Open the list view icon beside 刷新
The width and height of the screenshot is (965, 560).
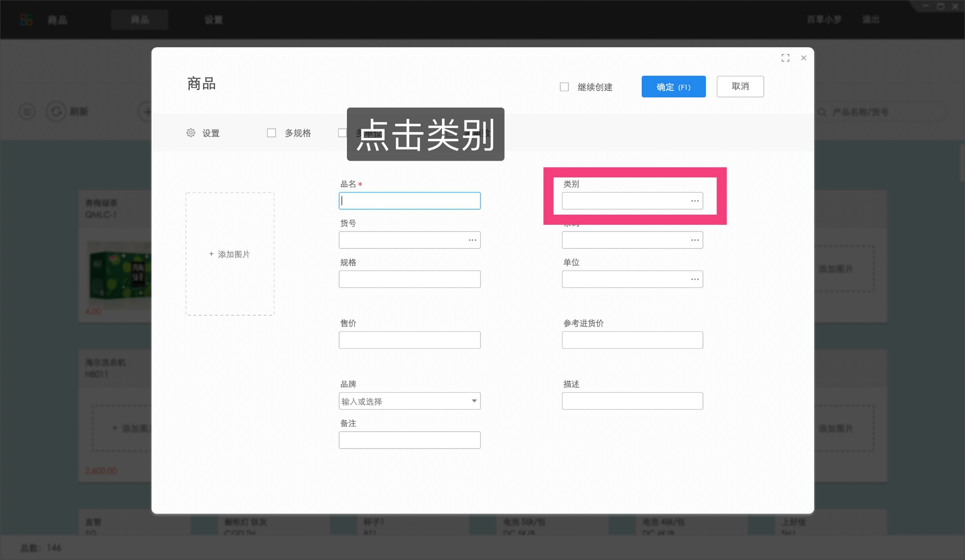(x=27, y=111)
